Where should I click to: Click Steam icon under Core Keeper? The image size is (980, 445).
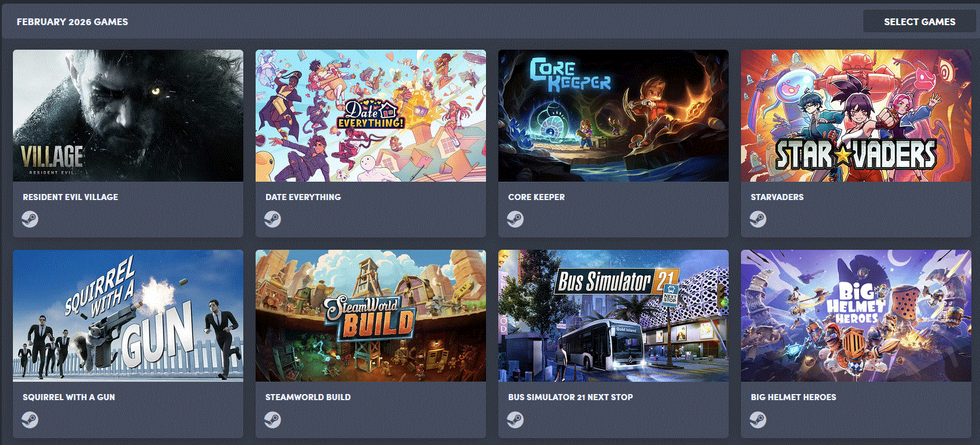click(515, 219)
